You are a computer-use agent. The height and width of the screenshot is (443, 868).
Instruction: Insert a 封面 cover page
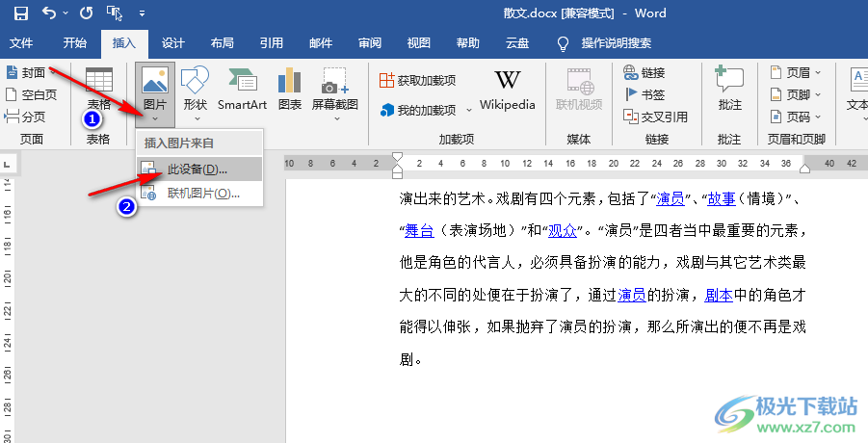(x=31, y=72)
